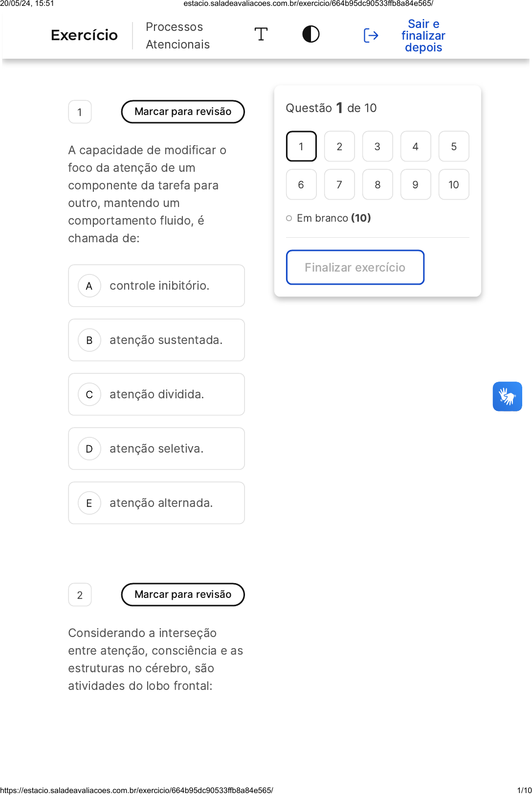Pick option D atenção seletiva
The height and width of the screenshot is (795, 532).
pos(156,449)
